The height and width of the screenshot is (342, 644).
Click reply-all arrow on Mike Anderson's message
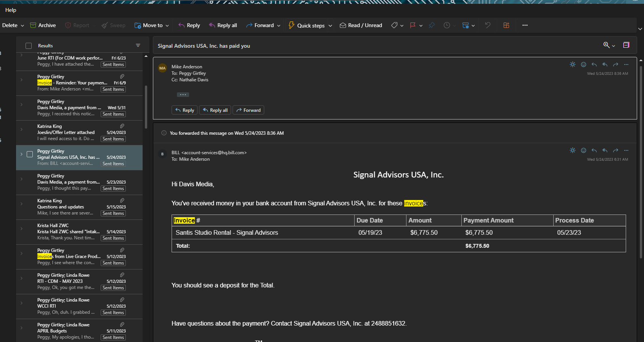(605, 65)
